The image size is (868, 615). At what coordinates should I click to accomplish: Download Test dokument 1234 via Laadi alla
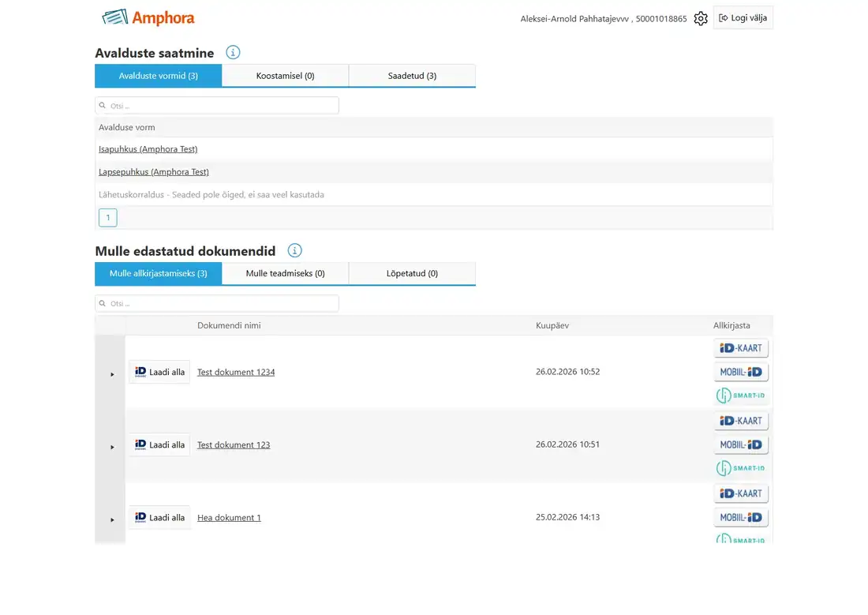point(159,372)
